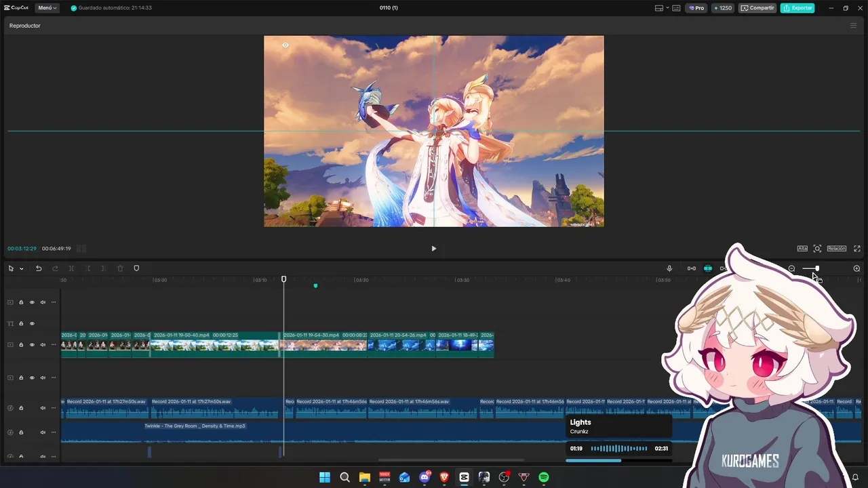Zoom out the timeline
The image size is (868, 488).
pyautogui.click(x=791, y=268)
